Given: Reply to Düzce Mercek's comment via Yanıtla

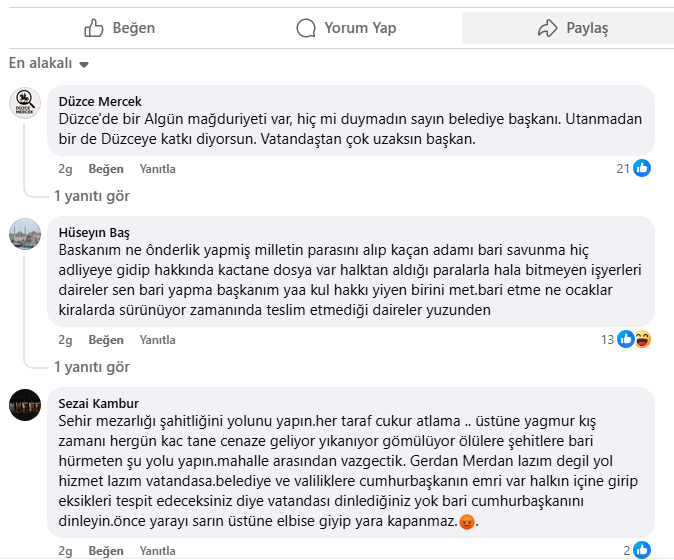Looking at the screenshot, I should tap(157, 169).
